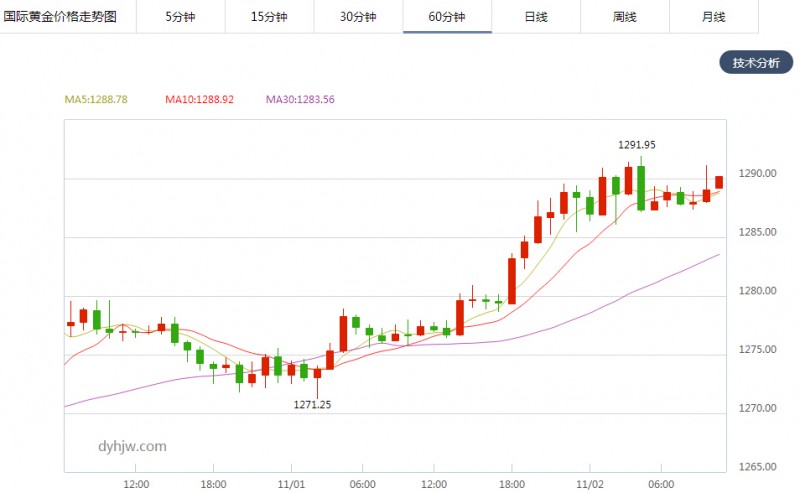Click the 1285.00 price axis label
The image size is (800, 493).
point(757,232)
